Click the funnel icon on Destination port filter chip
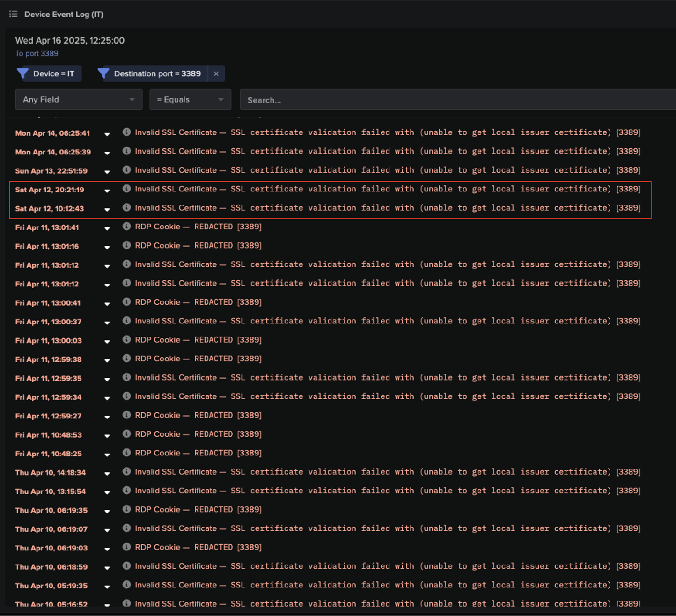Viewport: 676px width, 616px height. coord(103,73)
